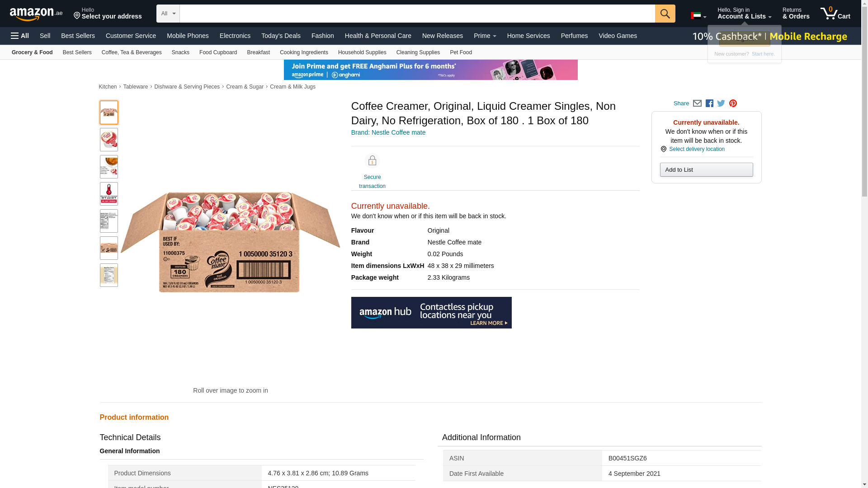The width and height of the screenshot is (868, 488).
Task: Click the search magnifier button
Action: [665, 14]
